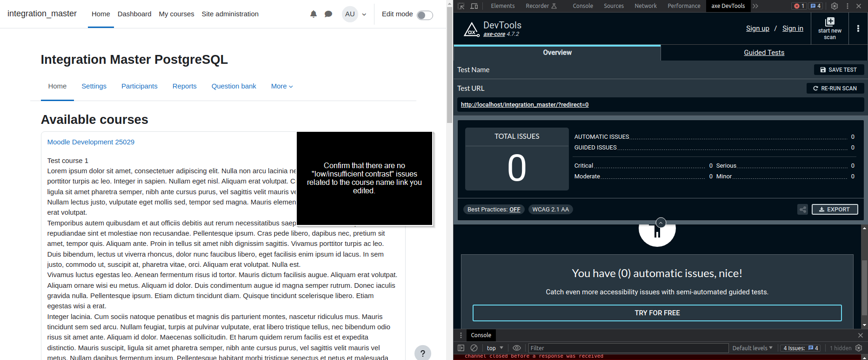The image size is (868, 360).
Task: Switch to the Network tab
Action: tap(646, 6)
